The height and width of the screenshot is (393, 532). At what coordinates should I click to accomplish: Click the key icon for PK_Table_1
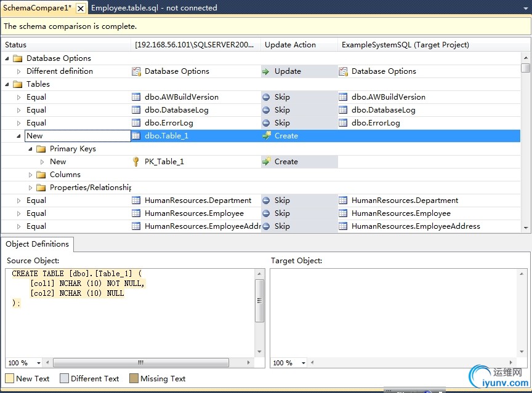[x=135, y=162]
